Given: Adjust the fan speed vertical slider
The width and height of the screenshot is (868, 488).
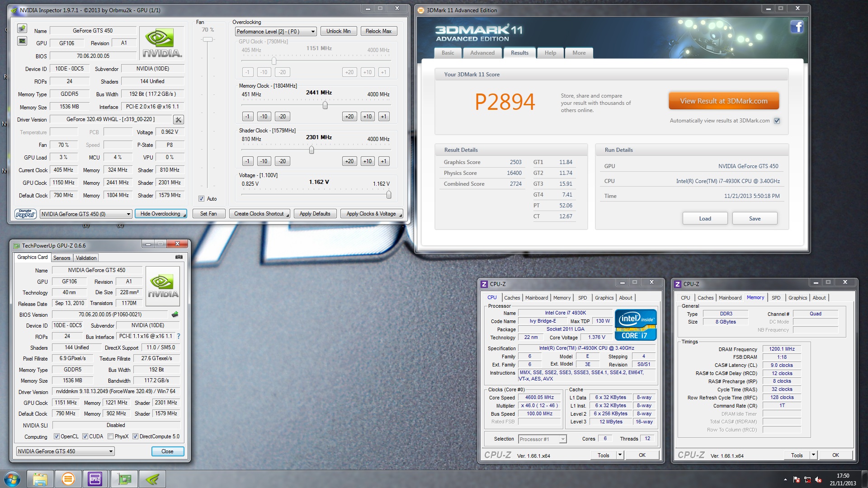Looking at the screenshot, I should 208,40.
